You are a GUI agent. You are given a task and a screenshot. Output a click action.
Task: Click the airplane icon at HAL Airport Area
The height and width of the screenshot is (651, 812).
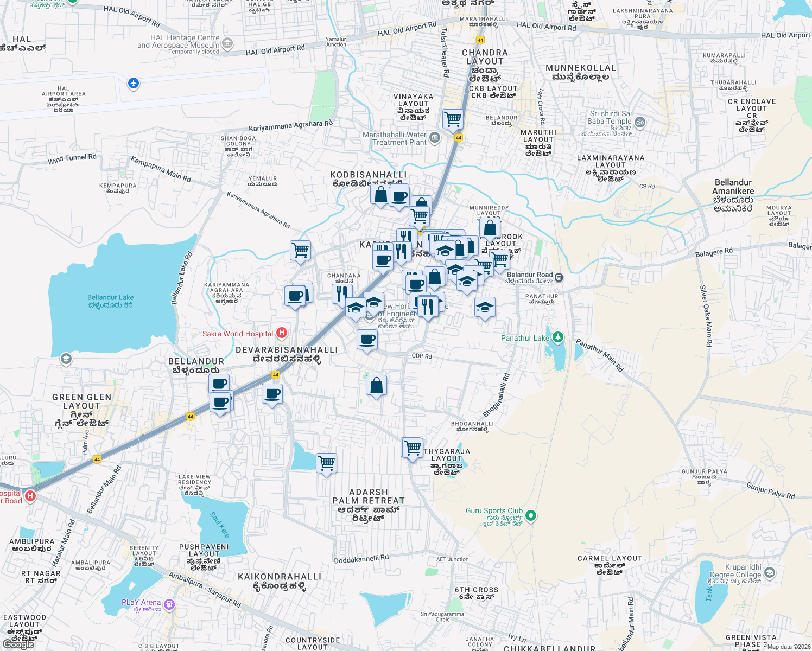pos(134,84)
